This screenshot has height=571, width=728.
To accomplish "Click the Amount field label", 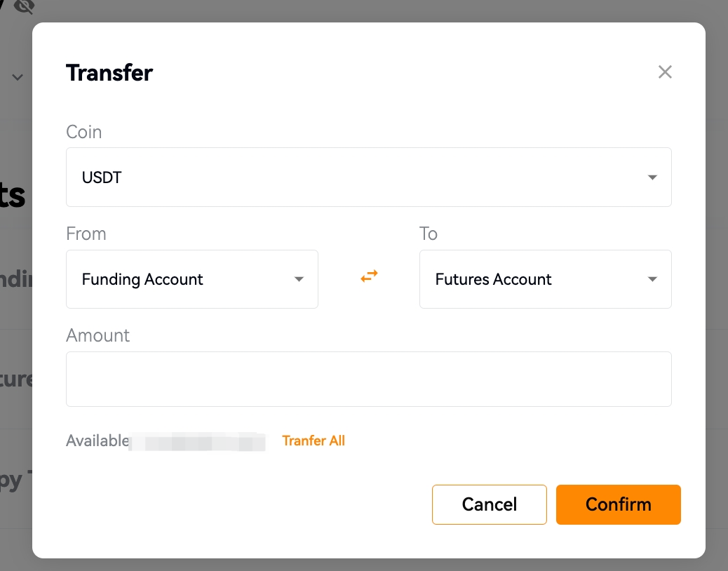I will (97, 335).
